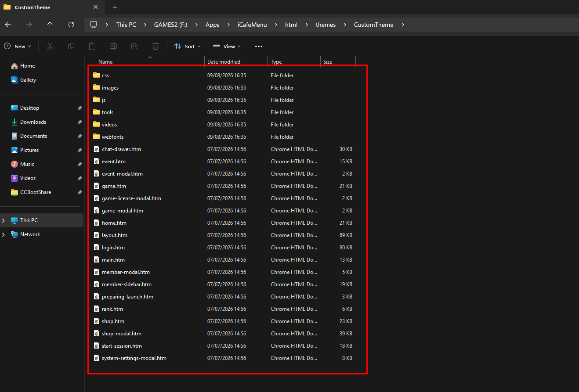This screenshot has width=579, height=392.
Task: Click the Delete trash icon
Action: coord(156,46)
